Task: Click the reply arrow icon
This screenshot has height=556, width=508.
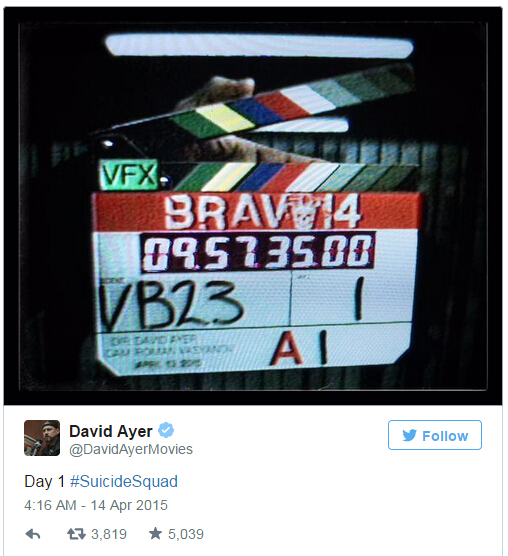Action: (33, 534)
